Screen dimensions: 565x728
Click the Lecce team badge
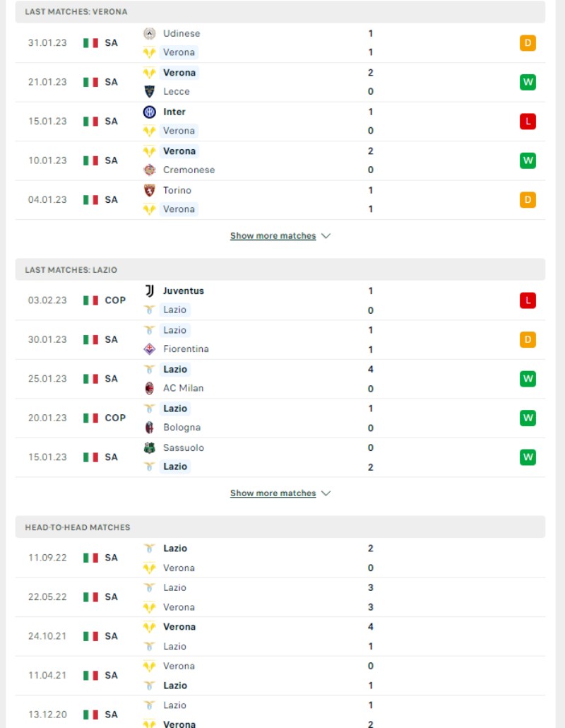pyautogui.click(x=149, y=91)
